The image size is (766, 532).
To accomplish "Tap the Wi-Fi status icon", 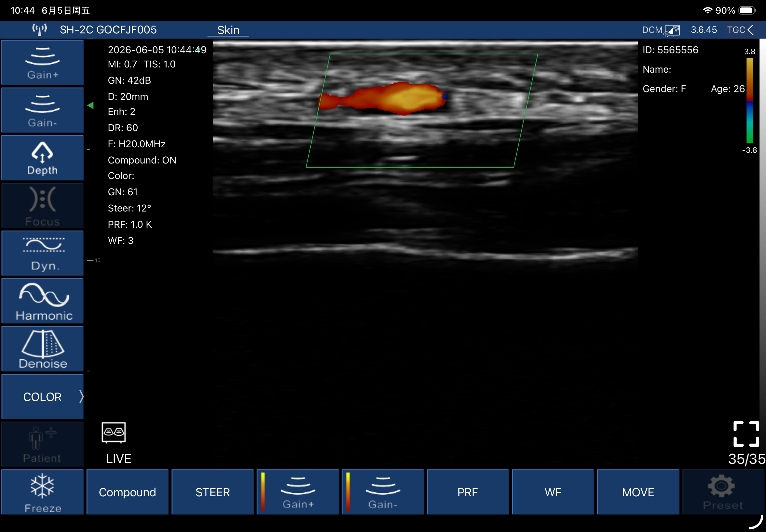I will click(x=708, y=10).
